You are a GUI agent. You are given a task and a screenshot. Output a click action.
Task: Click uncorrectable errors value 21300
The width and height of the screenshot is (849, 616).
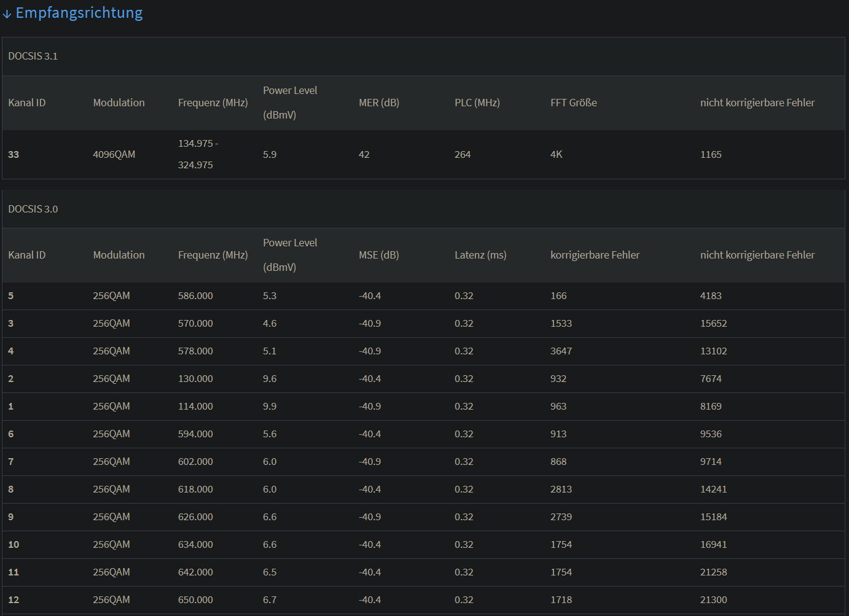pos(714,599)
